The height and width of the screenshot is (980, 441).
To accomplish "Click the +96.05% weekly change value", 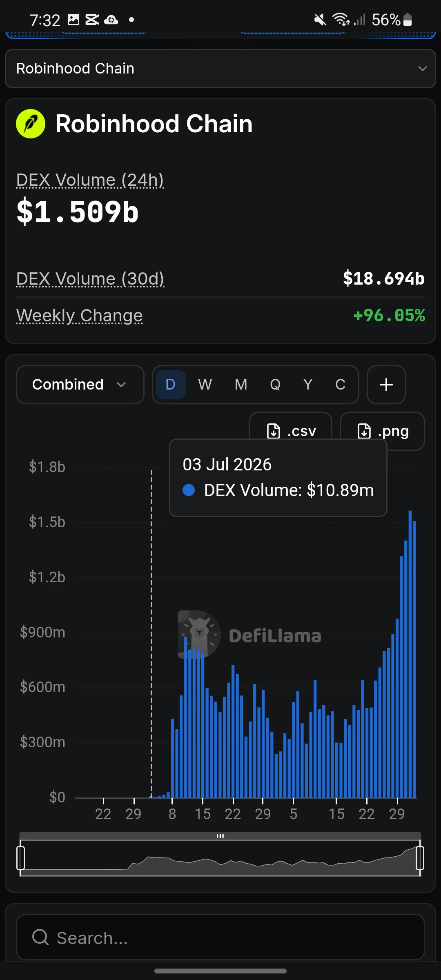I will pyautogui.click(x=389, y=316).
